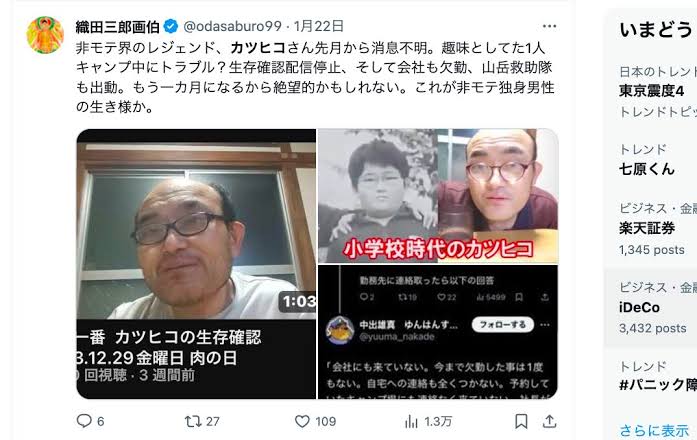Expand trends with さらに表示

654,430
